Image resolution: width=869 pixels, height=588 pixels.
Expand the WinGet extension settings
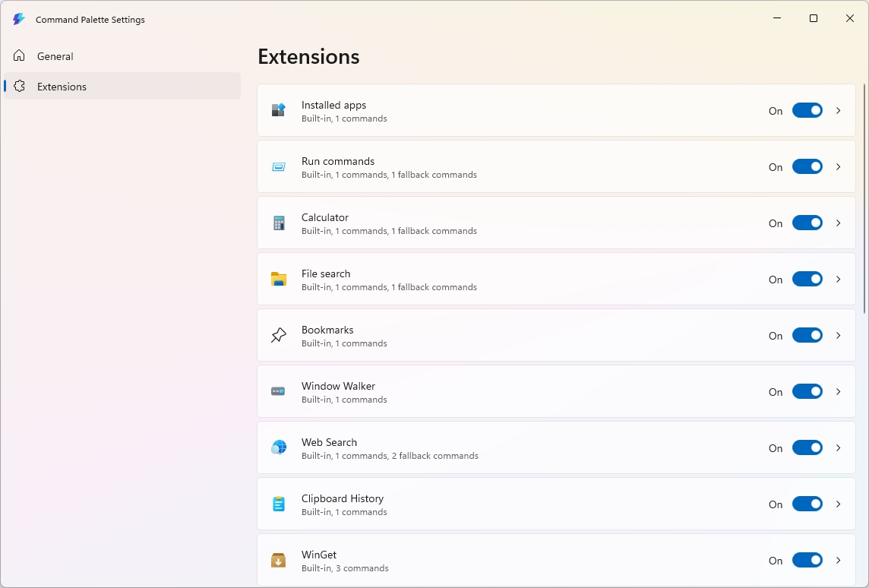coord(839,560)
